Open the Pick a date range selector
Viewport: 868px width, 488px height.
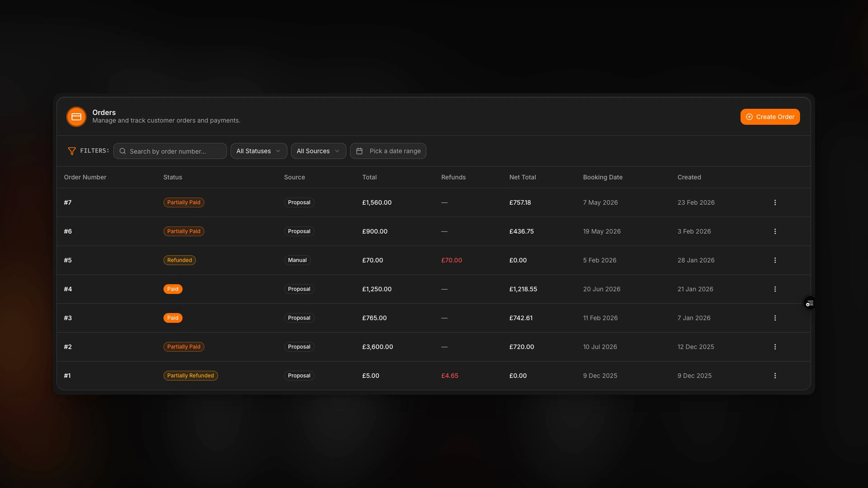coord(388,151)
